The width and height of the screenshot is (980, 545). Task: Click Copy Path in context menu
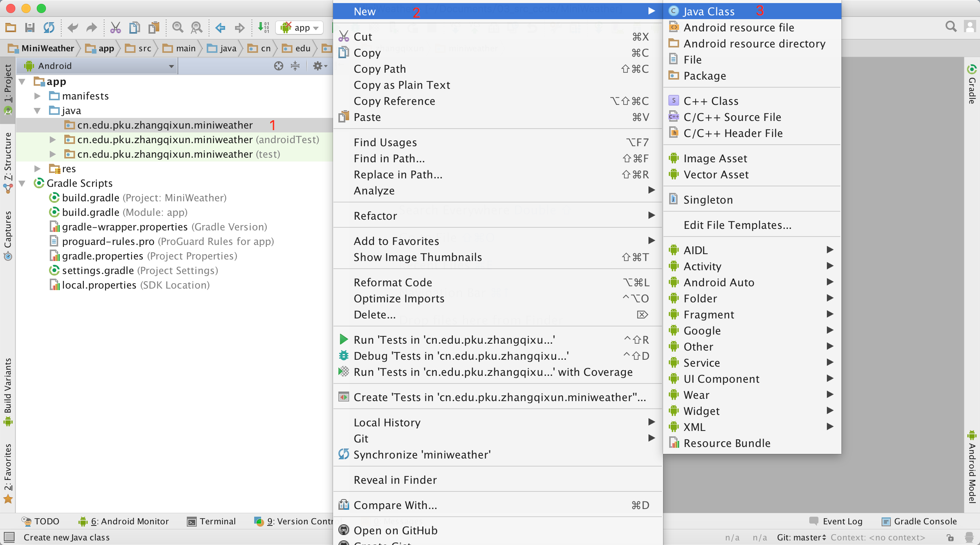pos(498,69)
